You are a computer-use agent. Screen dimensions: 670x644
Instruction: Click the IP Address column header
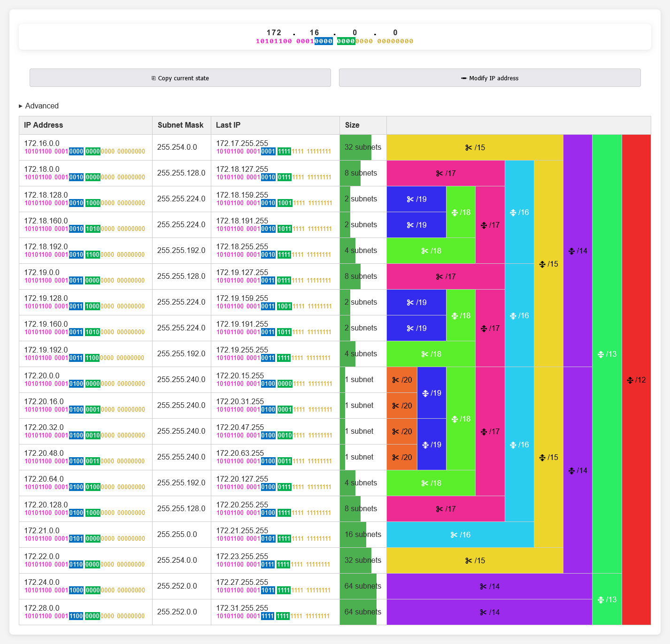click(x=44, y=125)
